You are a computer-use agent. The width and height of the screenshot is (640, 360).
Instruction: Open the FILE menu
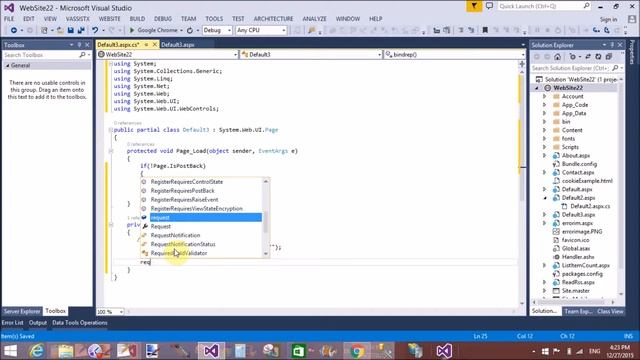pyautogui.click(x=9, y=19)
